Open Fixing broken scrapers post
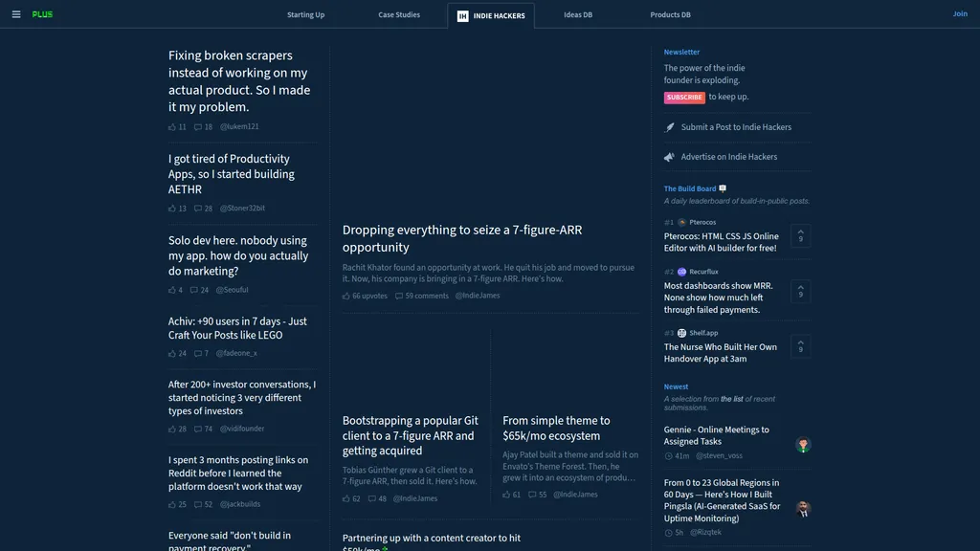The height and width of the screenshot is (551, 980). pyautogui.click(x=239, y=81)
